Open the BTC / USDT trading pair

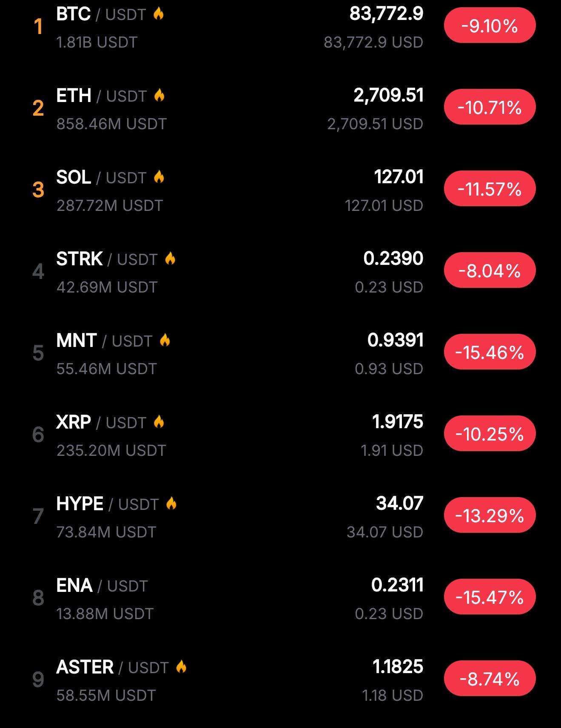point(101,14)
